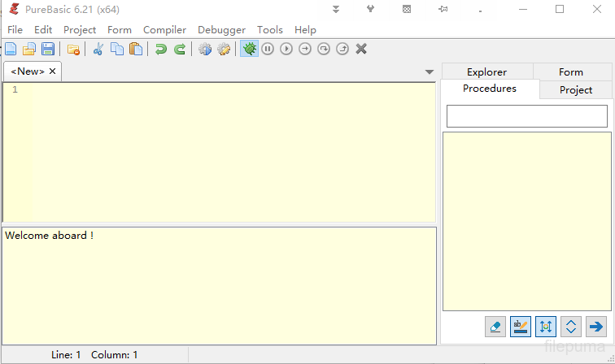This screenshot has width=615, height=364.
Task: Toggle the vertical arrows sort button
Action: coord(545,327)
